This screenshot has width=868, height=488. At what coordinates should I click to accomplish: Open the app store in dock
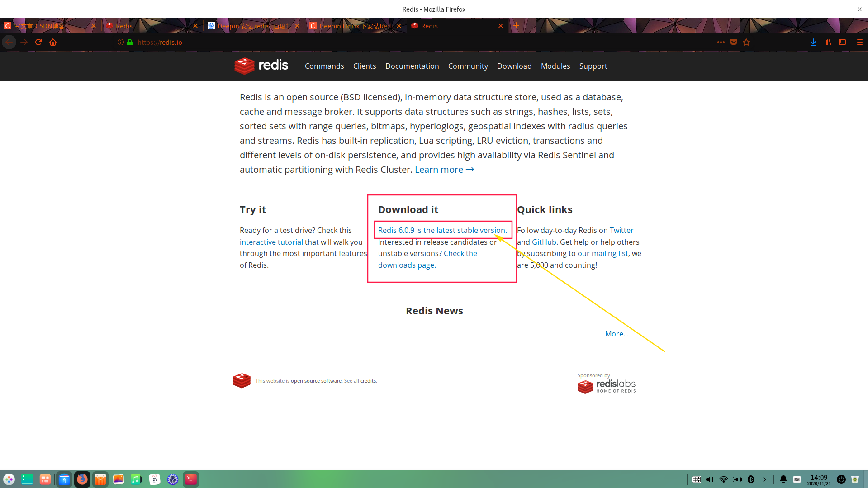click(x=100, y=479)
